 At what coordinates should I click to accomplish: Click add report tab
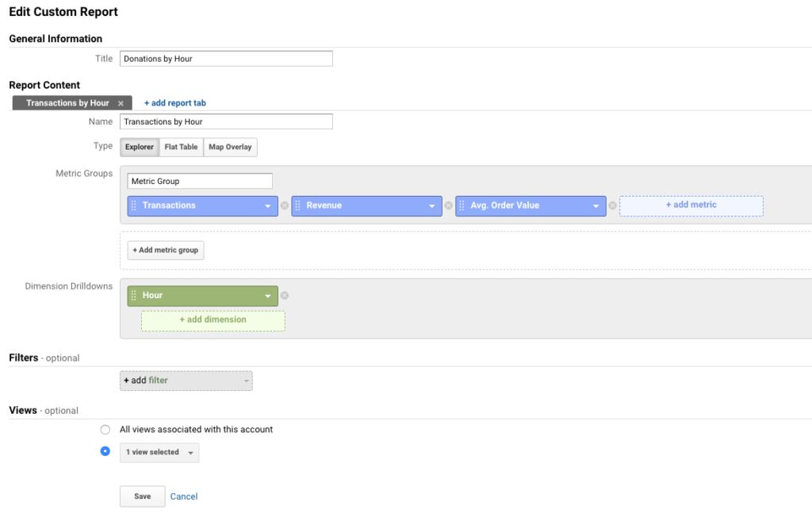point(174,103)
